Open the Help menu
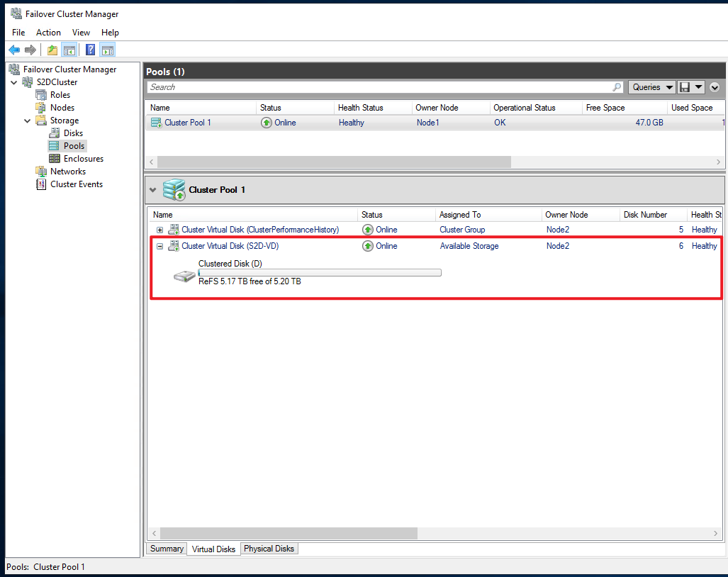The height and width of the screenshot is (577, 728). pyautogui.click(x=110, y=33)
